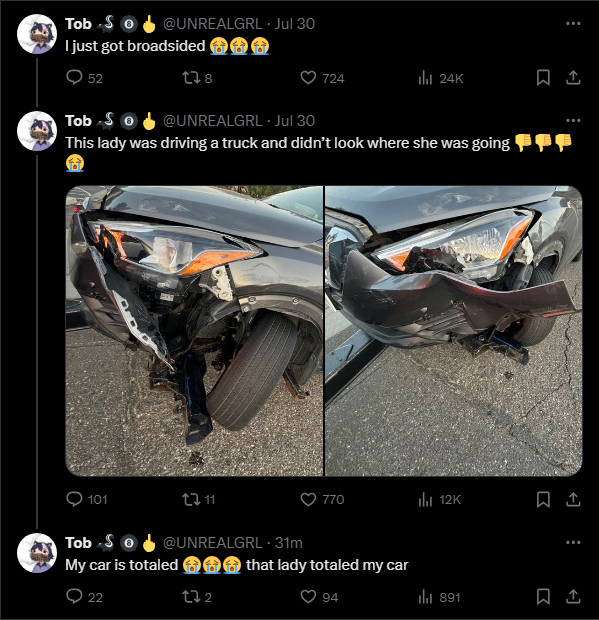599x620 pixels.
Task: Open the right crumpled bumper photo
Action: pyautogui.click(x=454, y=331)
